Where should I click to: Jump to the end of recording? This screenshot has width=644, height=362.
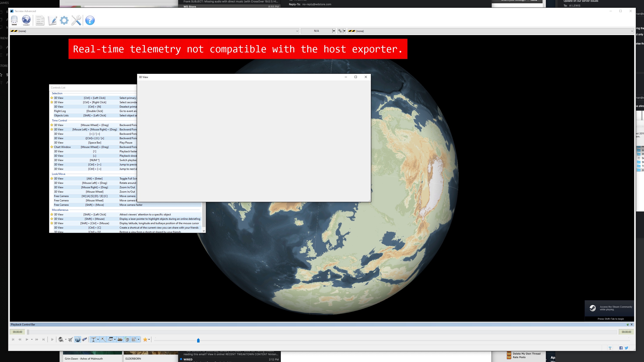[x=44, y=339]
